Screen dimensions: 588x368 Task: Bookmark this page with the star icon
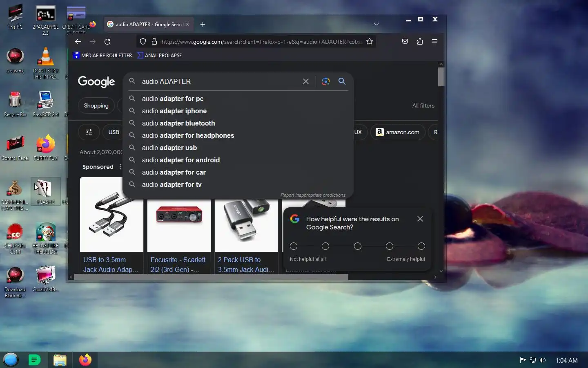click(x=370, y=41)
